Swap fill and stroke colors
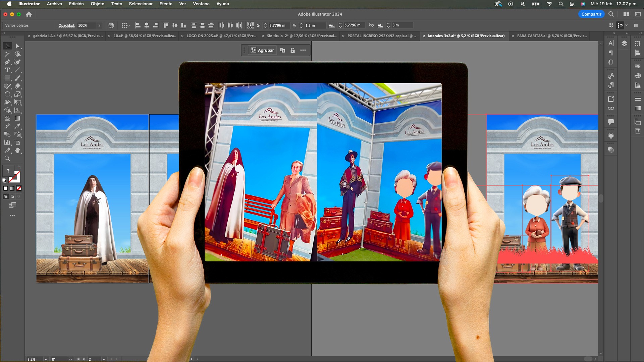Screen dimensions: 644x362 tap(19, 167)
